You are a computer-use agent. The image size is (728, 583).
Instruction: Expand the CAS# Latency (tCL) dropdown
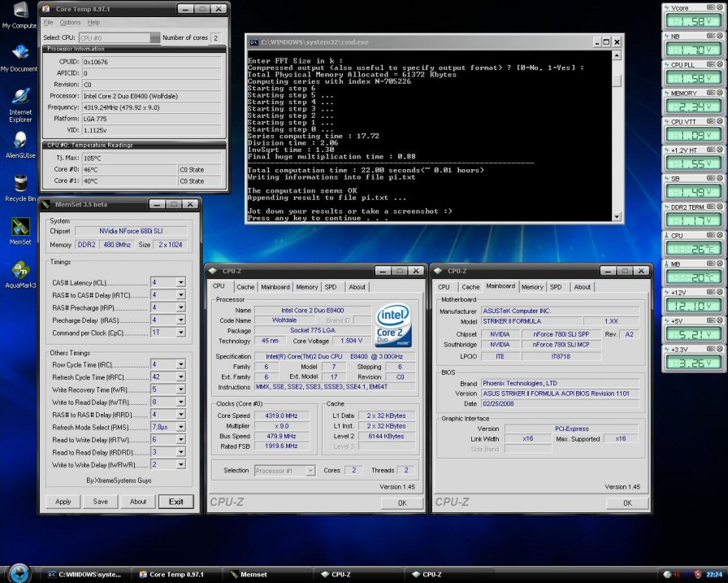(x=180, y=282)
